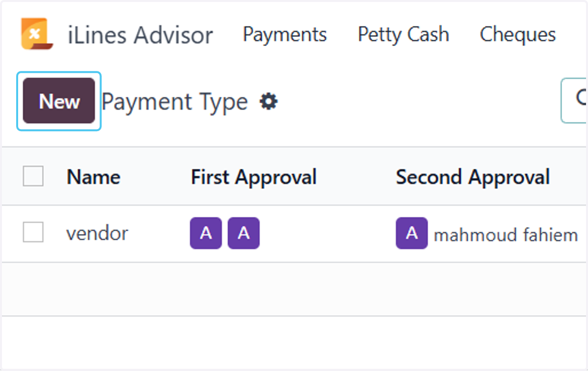The image size is (588, 371).
Task: Click the iLines Advisor app title
Action: (x=140, y=35)
